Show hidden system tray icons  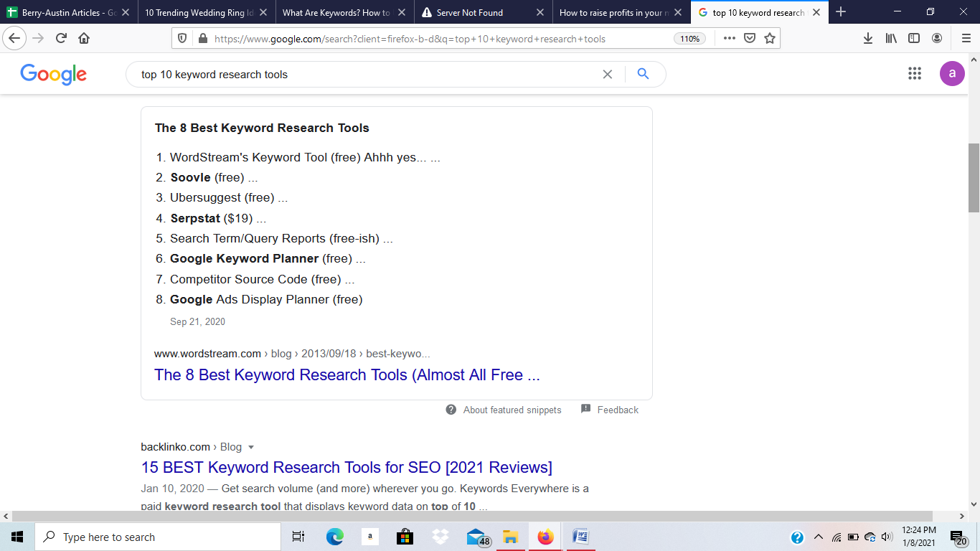tap(818, 537)
